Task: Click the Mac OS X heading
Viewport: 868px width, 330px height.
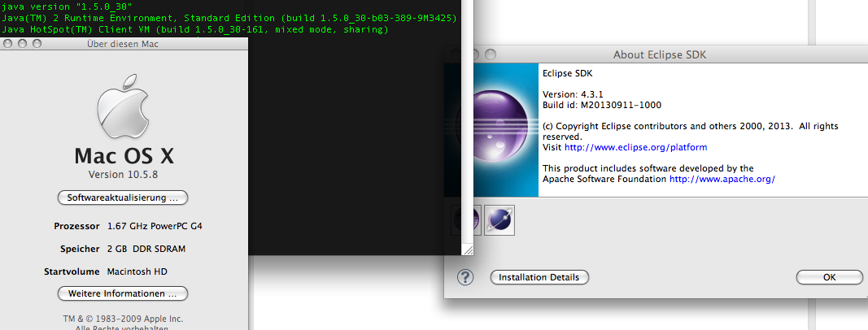Action: pos(124,156)
